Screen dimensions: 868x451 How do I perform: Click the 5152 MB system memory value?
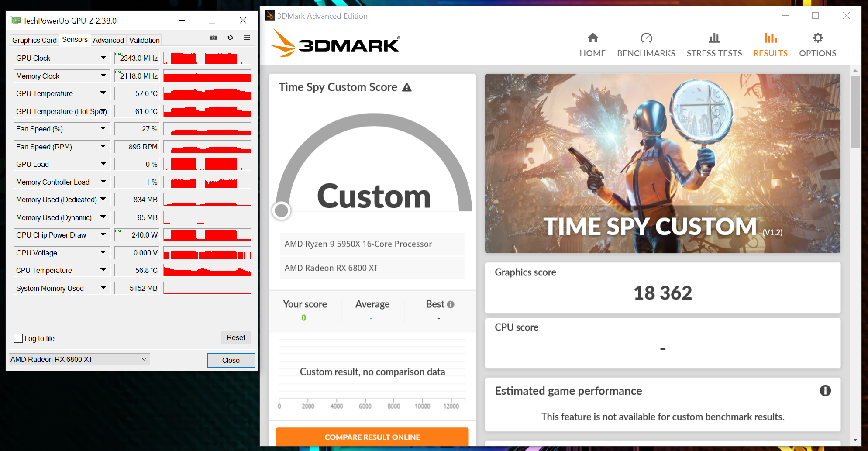(x=137, y=288)
